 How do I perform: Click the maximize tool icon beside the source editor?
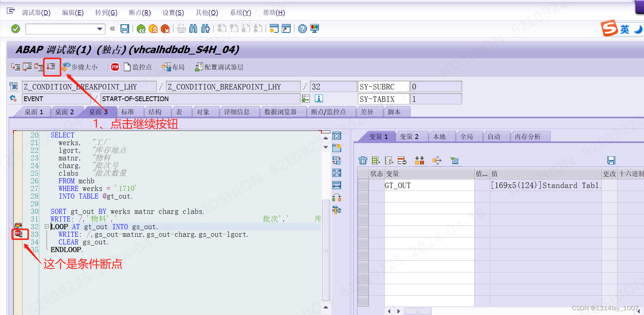tap(337, 173)
